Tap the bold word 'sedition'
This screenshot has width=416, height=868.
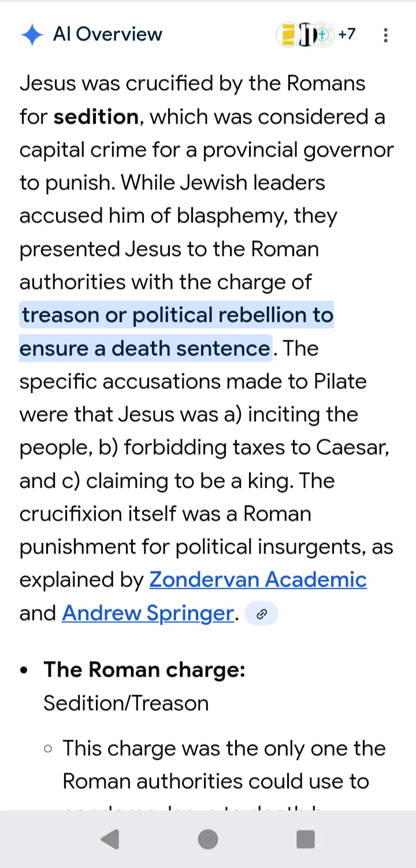[96, 117]
